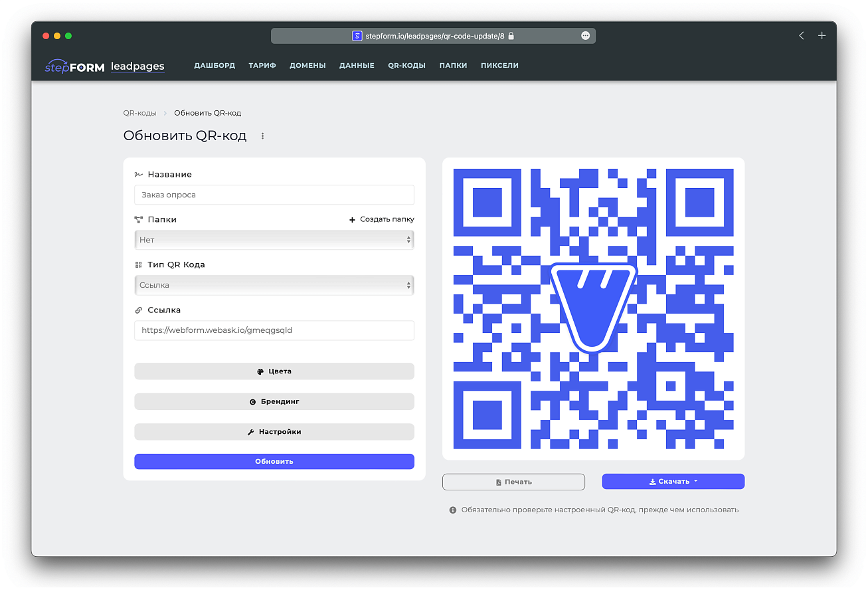Open the ДАШБОРД menu item
Viewport: 868px width, 598px height.
pyautogui.click(x=215, y=66)
